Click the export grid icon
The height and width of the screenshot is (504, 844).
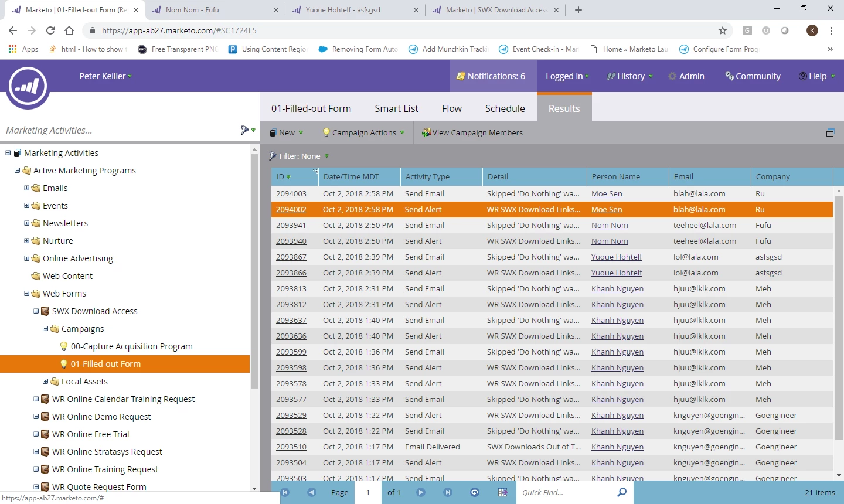[502, 492]
